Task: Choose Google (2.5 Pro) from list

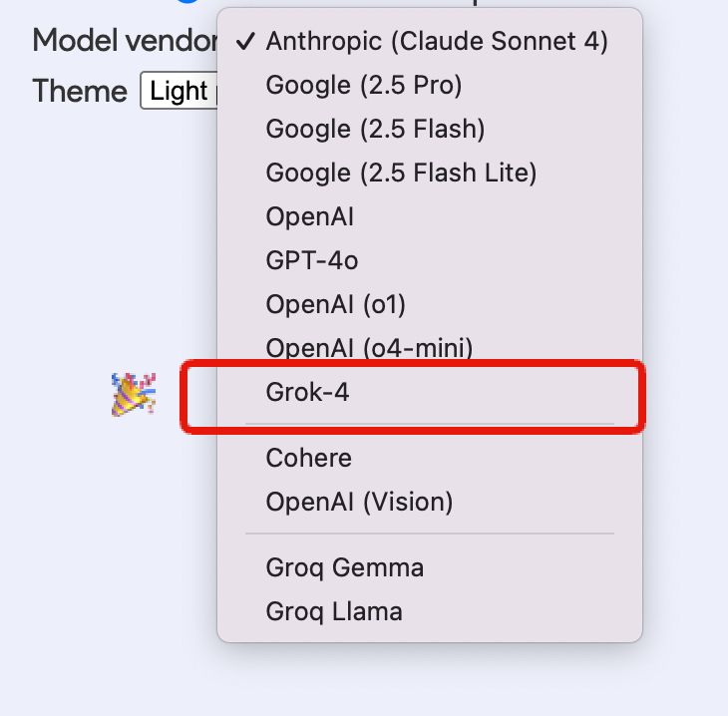Action: click(363, 85)
